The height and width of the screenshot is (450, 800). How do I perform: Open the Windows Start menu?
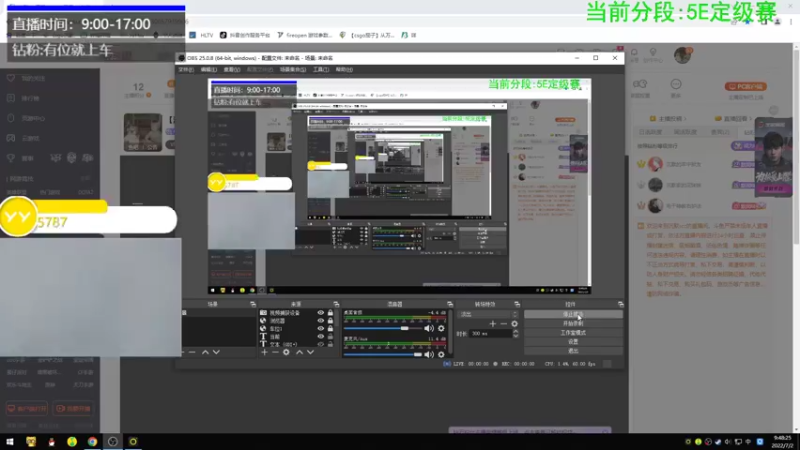click(10, 441)
